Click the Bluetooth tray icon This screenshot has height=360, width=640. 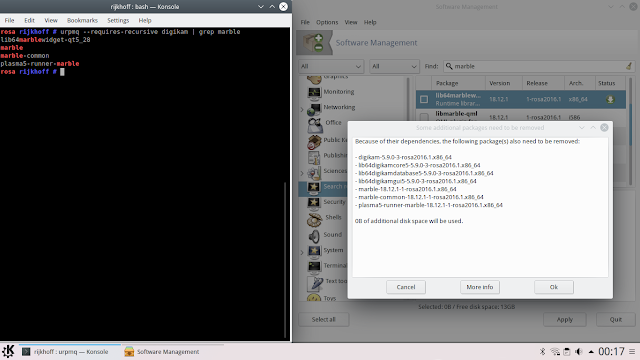[x=542, y=351]
